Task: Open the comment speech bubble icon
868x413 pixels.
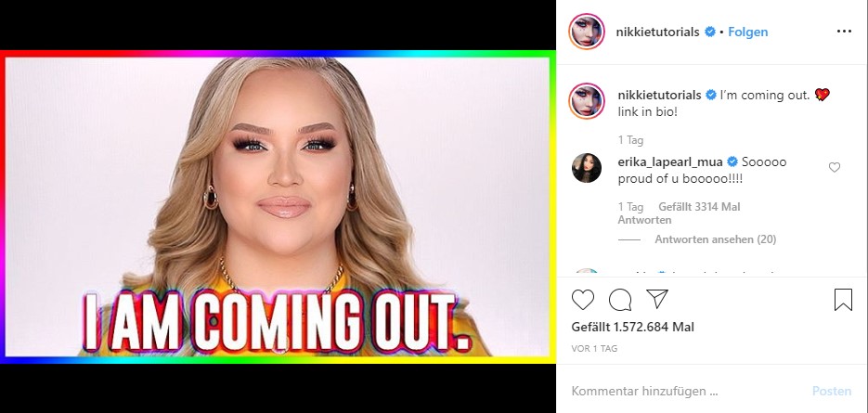Action: (620, 300)
